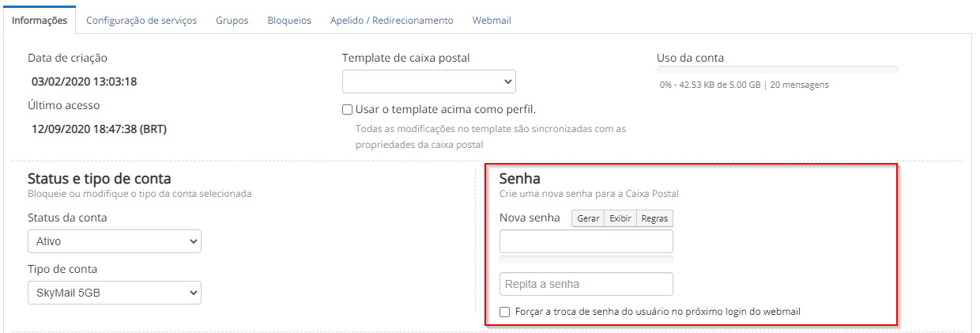The height and width of the screenshot is (333, 980).
Task: Open the Regras password rules button
Action: 654,218
